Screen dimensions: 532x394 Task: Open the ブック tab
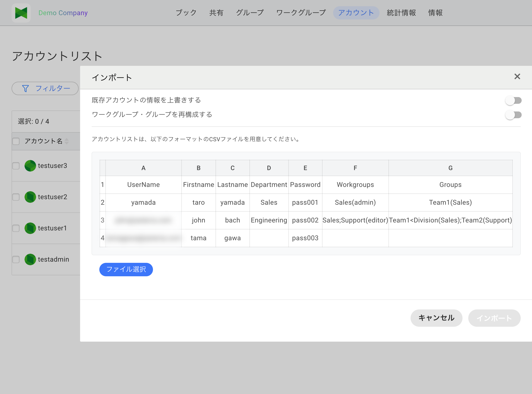(186, 13)
